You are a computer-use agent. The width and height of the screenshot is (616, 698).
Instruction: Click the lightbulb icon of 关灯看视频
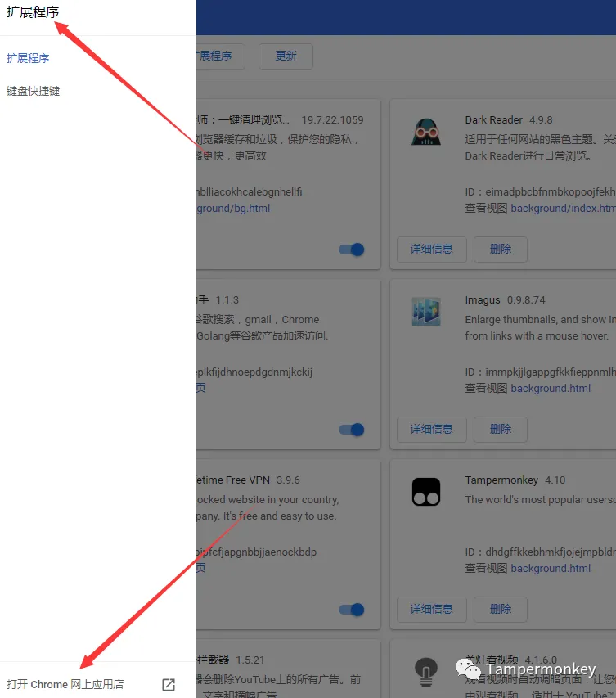point(426,672)
